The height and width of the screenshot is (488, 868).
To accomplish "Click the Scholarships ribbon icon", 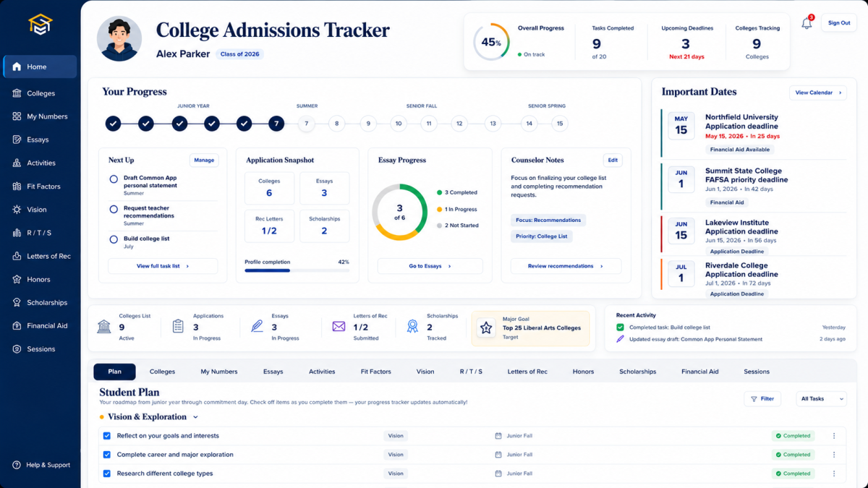I will (412, 326).
